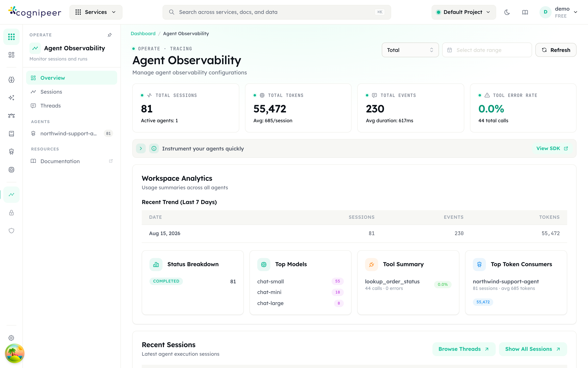Click the Browse Threads button

[464, 349]
